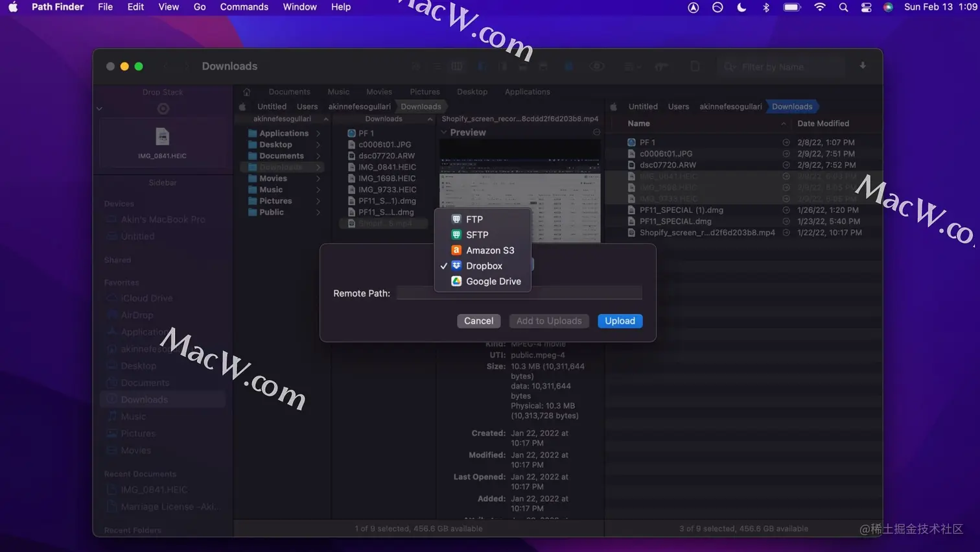Cancel the upload dialog
980x552 pixels.
(x=478, y=321)
